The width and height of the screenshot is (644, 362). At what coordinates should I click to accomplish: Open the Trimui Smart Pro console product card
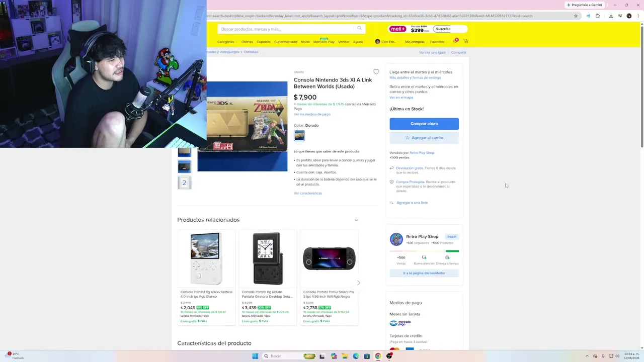329,278
